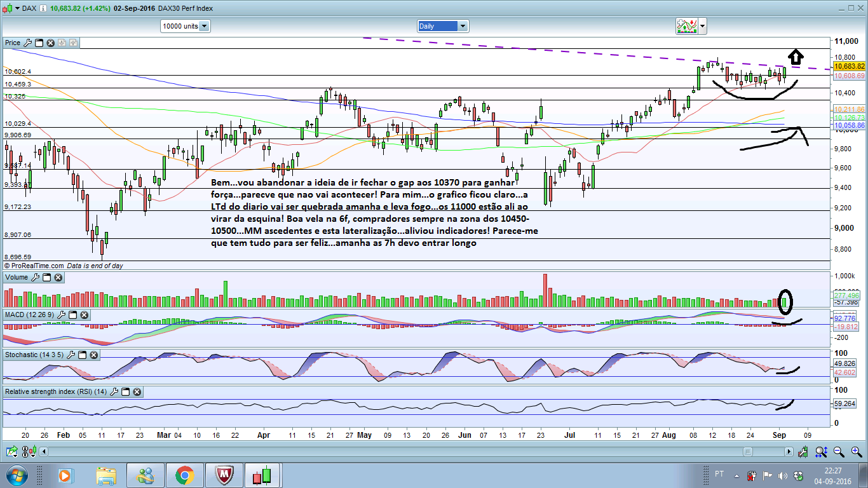Click the MACD (12 26 9) label
This screenshot has width=868, height=488.
click(x=30, y=315)
